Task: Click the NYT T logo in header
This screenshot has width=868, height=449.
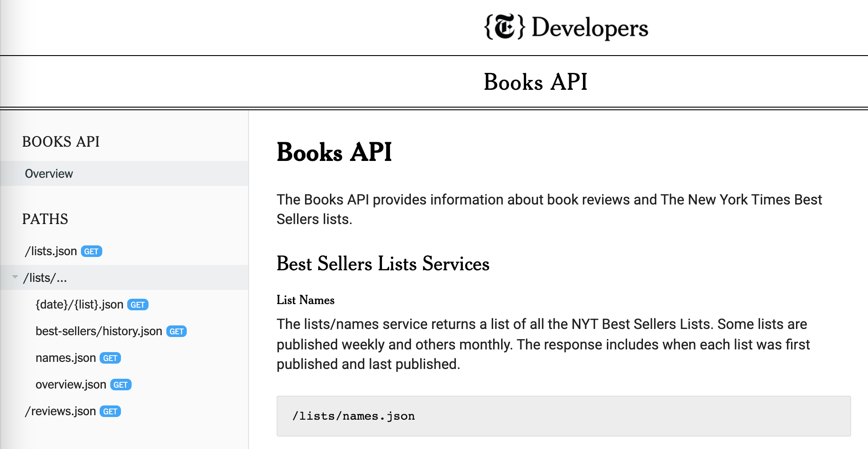Action: coord(505,27)
